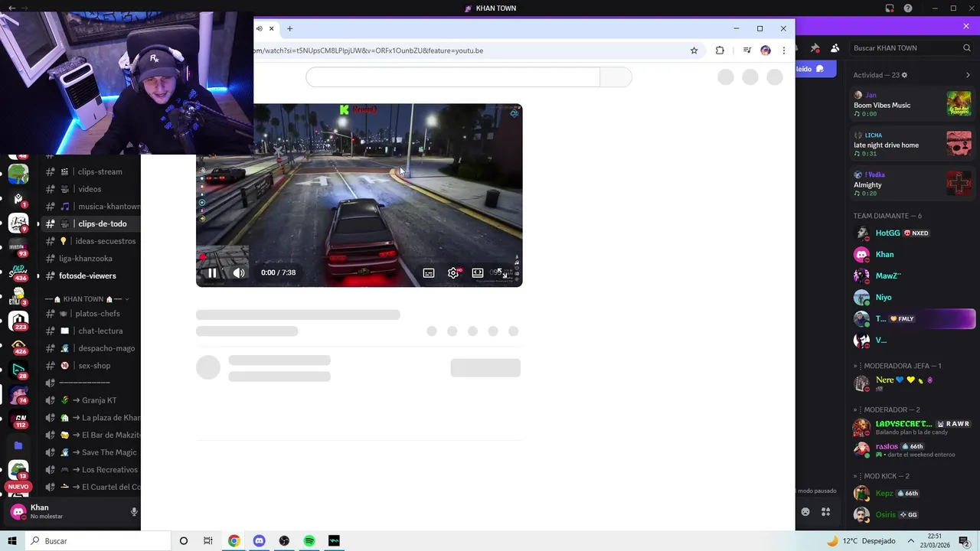This screenshot has height=551, width=980.
Task: Switch YouTube player to theater mode
Action: 478,272
